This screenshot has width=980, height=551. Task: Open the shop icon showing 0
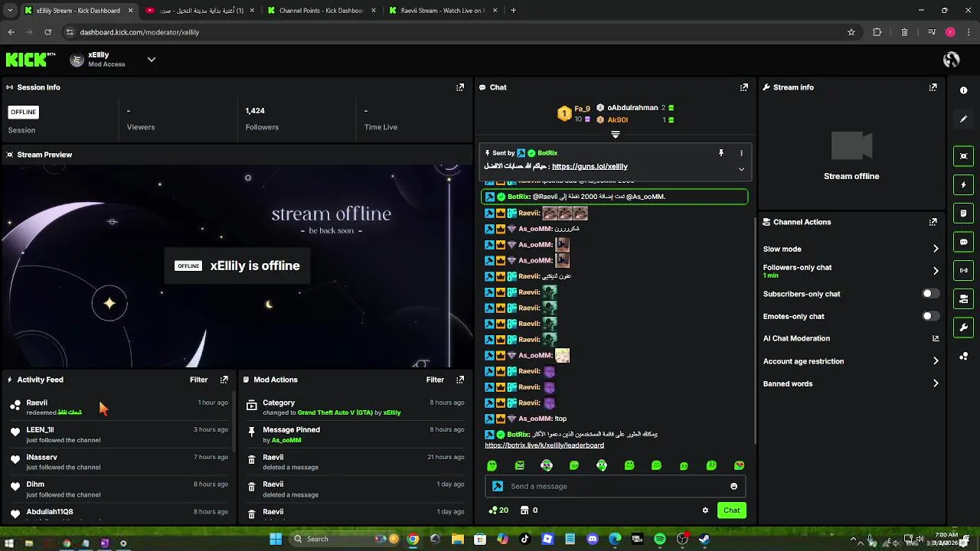[x=529, y=510]
